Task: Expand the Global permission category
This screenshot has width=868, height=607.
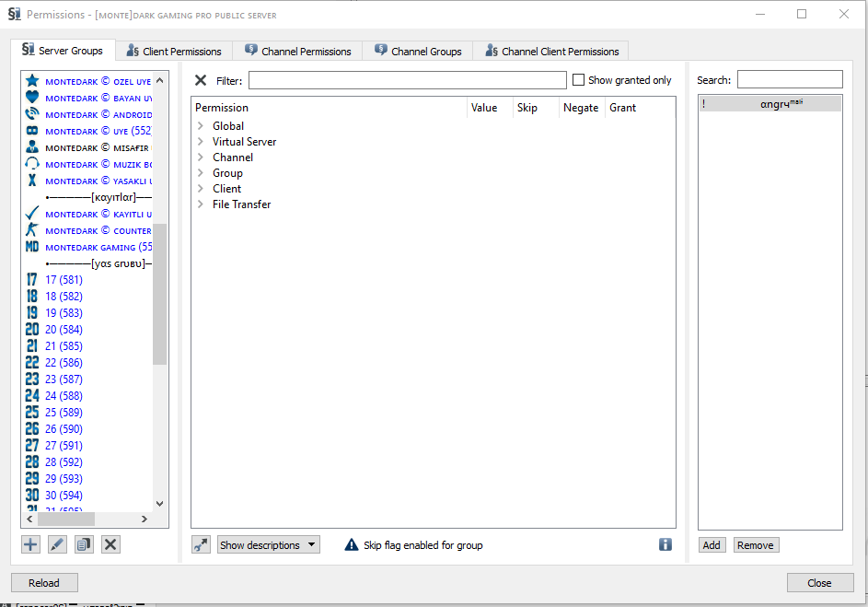Action: pyautogui.click(x=201, y=125)
